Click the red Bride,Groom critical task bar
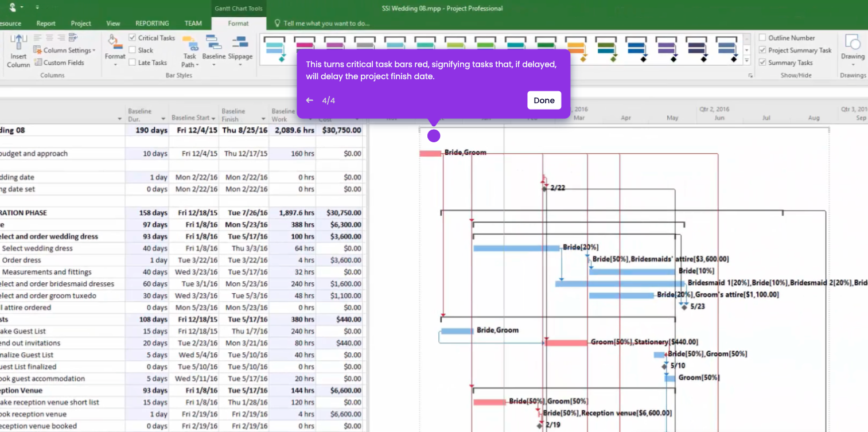The width and height of the screenshot is (868, 432). [x=430, y=153]
